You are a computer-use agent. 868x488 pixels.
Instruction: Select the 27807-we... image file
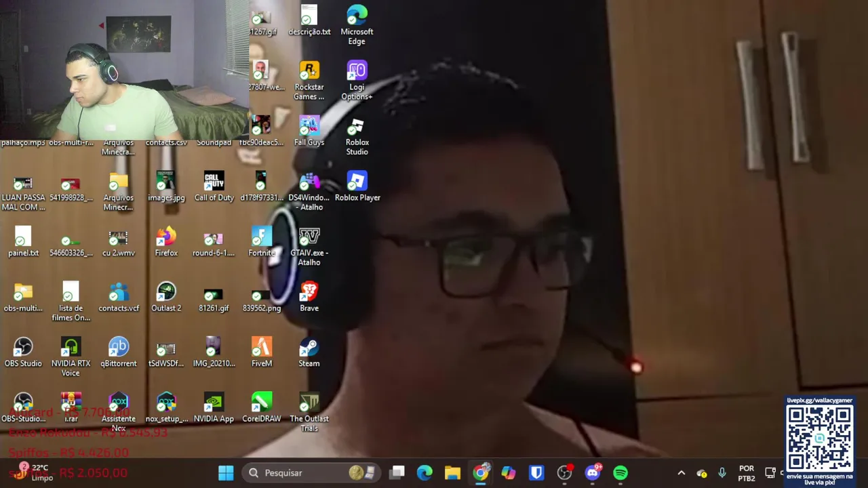tap(264, 76)
